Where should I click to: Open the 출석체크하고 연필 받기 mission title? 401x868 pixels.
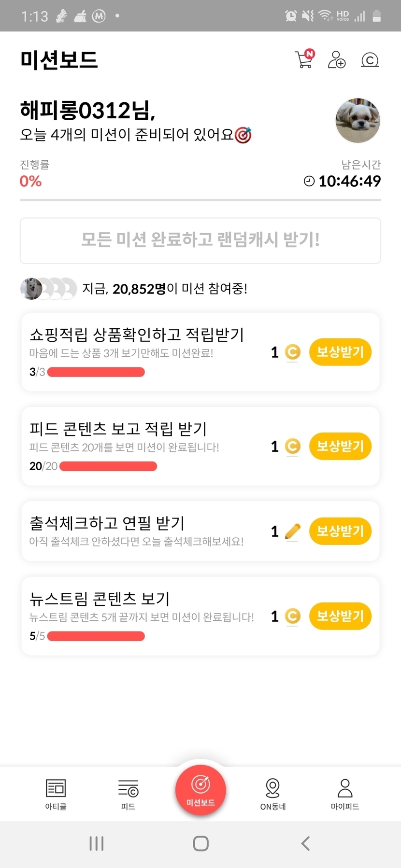click(107, 523)
